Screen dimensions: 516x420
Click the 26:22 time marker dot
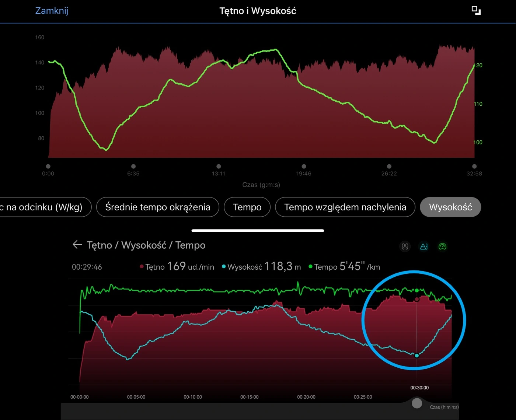389,167
